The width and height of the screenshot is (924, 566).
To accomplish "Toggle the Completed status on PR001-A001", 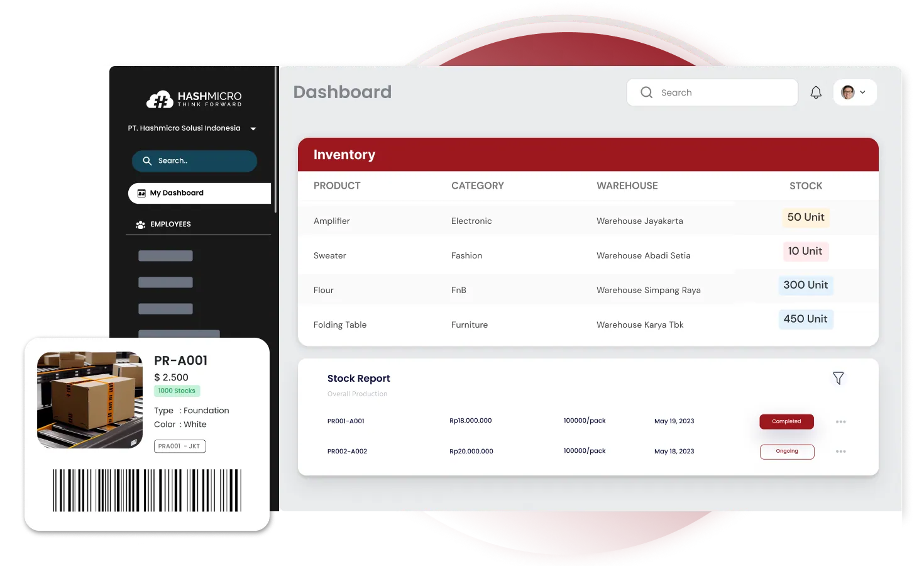I will click(786, 421).
